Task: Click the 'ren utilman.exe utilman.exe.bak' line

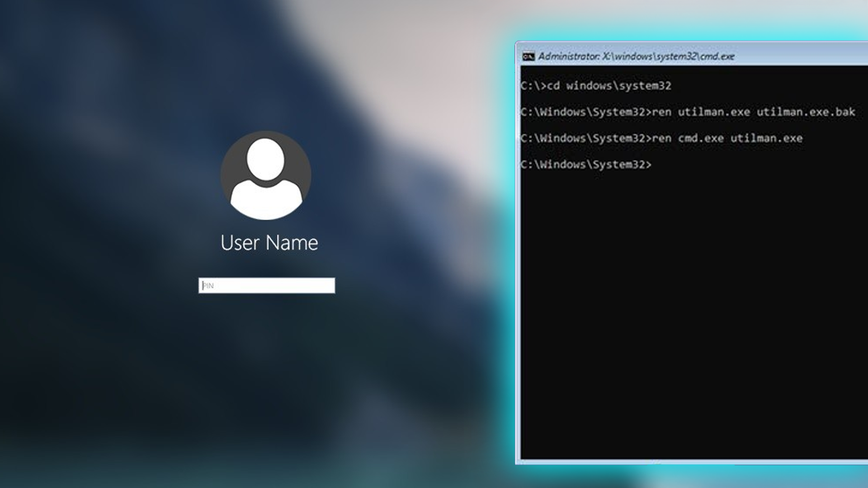Action: [x=688, y=112]
